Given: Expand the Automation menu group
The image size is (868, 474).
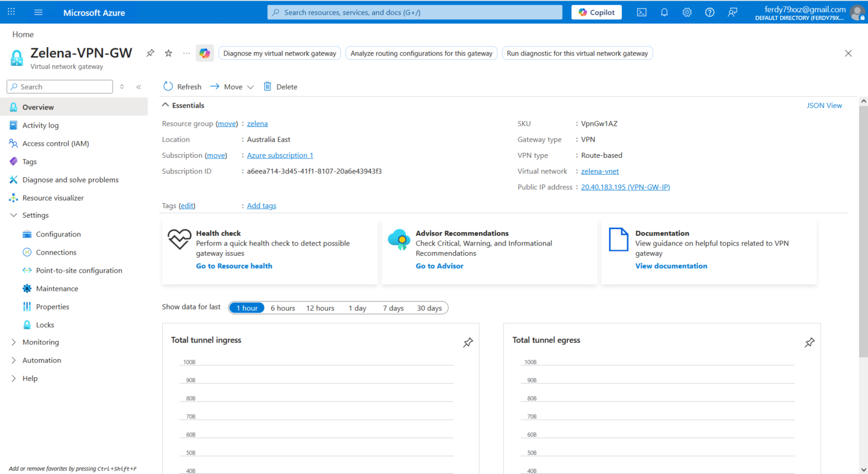Looking at the screenshot, I should (x=41, y=360).
